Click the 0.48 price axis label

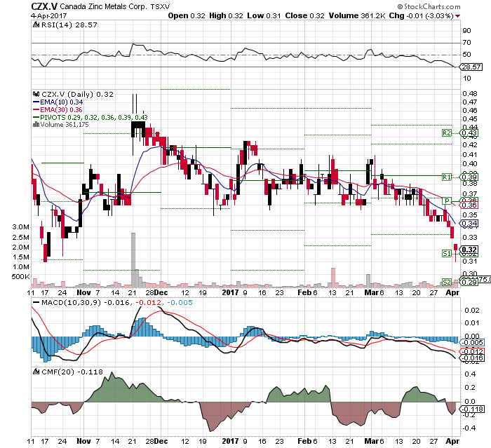click(x=470, y=94)
